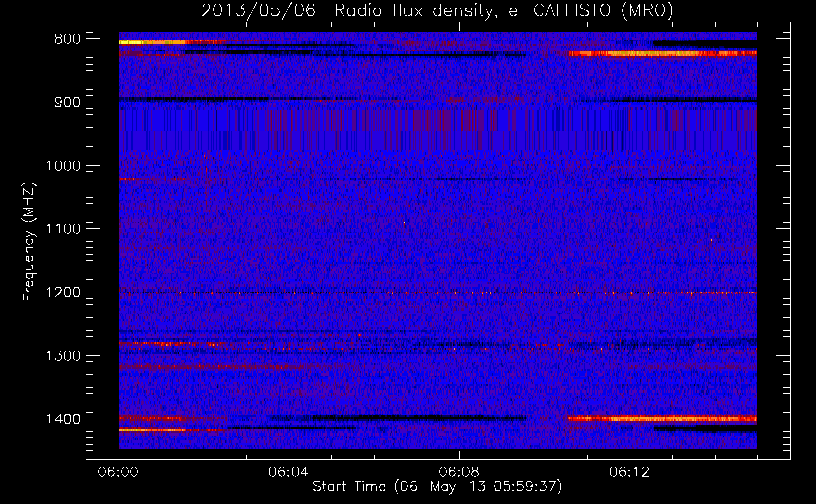The width and height of the screenshot is (816, 504).
Task: Select the 1000 frequency tick label
Action: 63,166
